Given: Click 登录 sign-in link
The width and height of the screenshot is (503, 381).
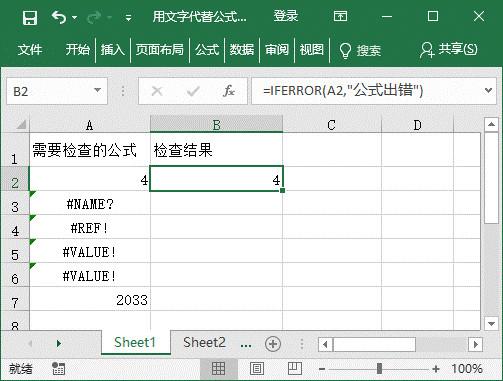Looking at the screenshot, I should (x=286, y=16).
